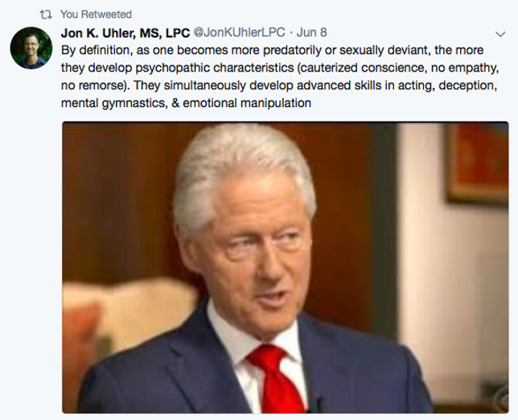Open the Jon K. Uhler, MS, LPC profile name
The height and width of the screenshot is (420, 518).
125,33
